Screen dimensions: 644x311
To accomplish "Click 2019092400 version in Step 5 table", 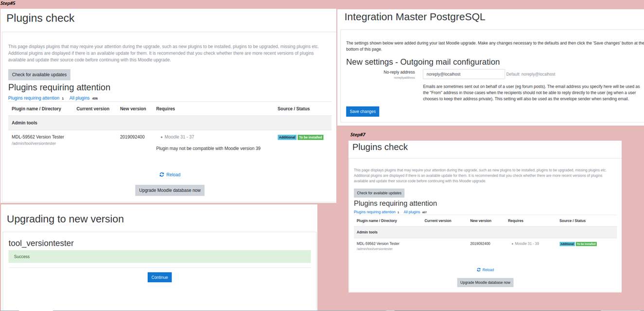I will (x=132, y=137).
